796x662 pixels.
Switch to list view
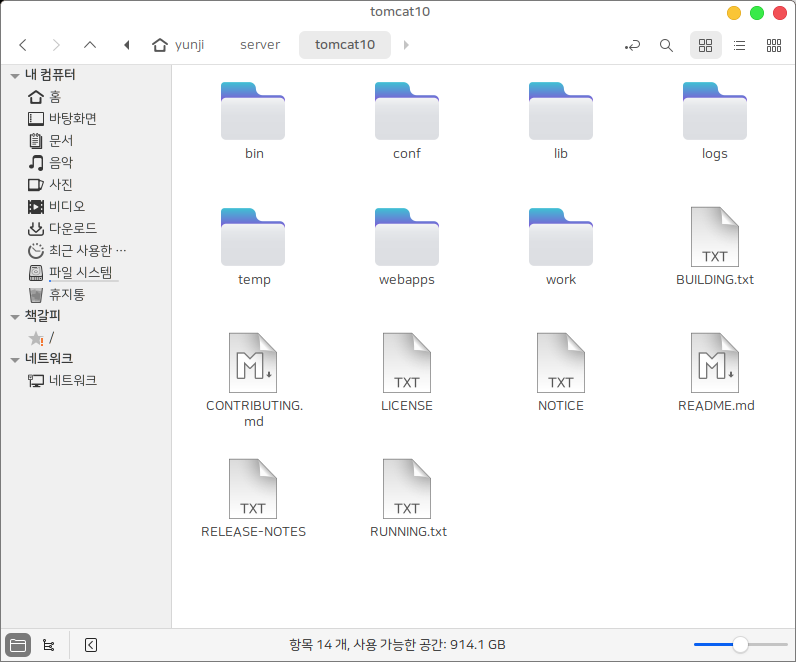click(x=739, y=45)
